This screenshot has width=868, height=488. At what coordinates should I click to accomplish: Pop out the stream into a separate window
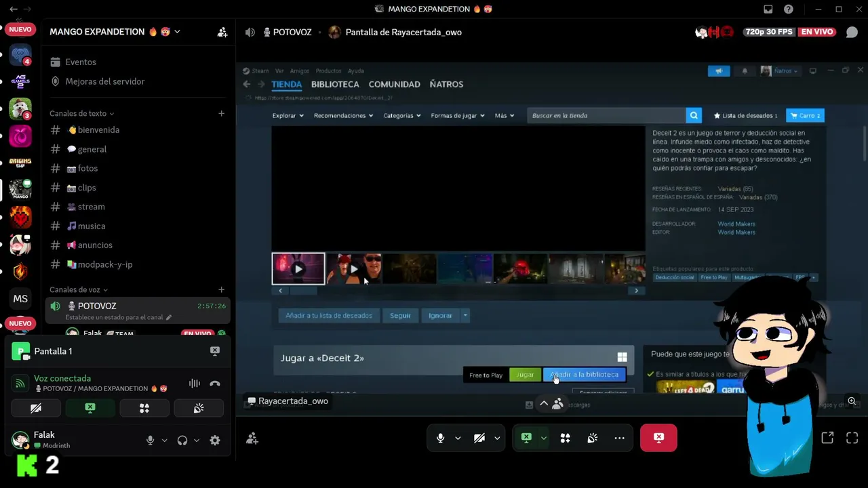827,438
